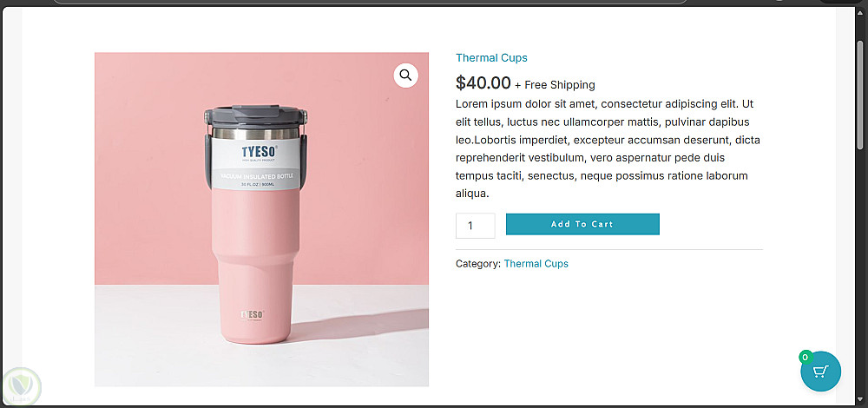This screenshot has height=408, width=868.
Task: Click the large TYESO logo on bottle label
Action: click(x=258, y=154)
